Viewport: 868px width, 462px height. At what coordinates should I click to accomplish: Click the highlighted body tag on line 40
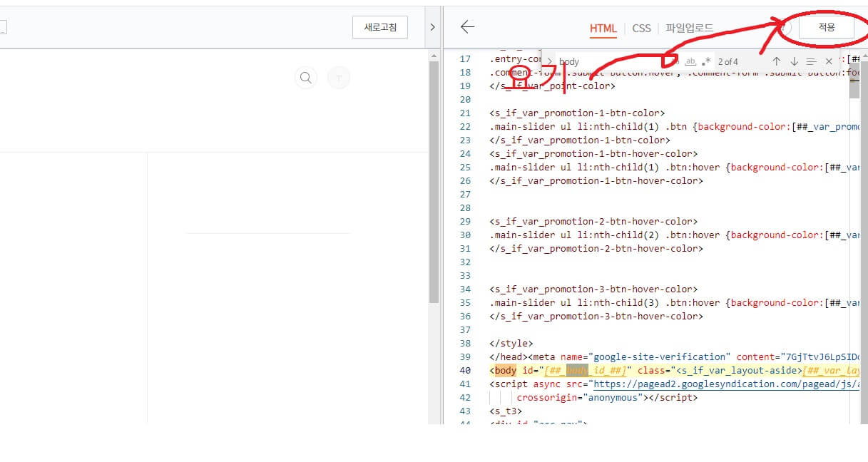[506, 370]
